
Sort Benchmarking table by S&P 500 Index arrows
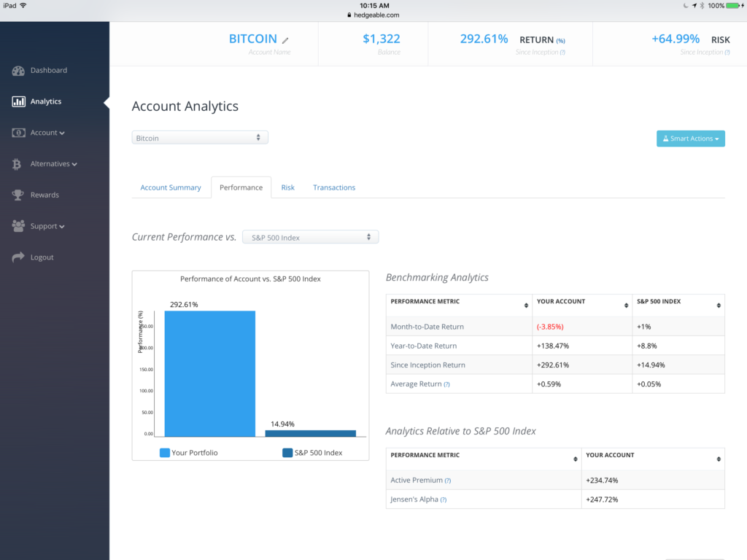(719, 306)
